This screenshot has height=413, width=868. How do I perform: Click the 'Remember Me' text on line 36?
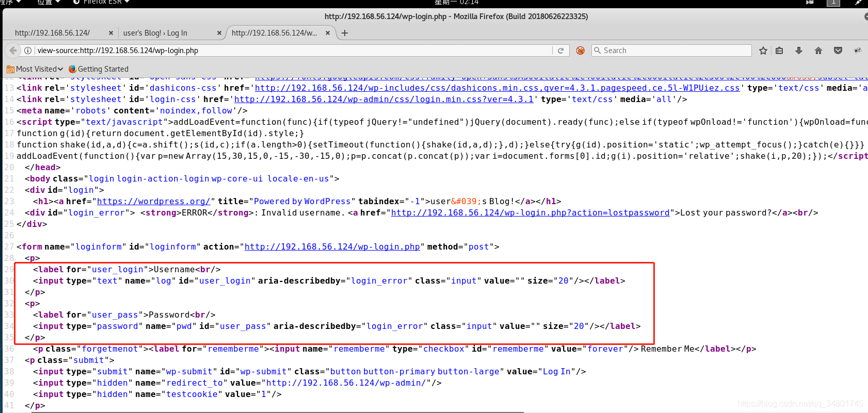(x=668, y=349)
